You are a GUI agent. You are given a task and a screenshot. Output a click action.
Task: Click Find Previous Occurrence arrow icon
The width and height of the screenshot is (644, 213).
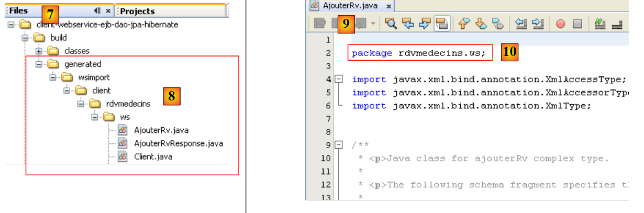407,24
